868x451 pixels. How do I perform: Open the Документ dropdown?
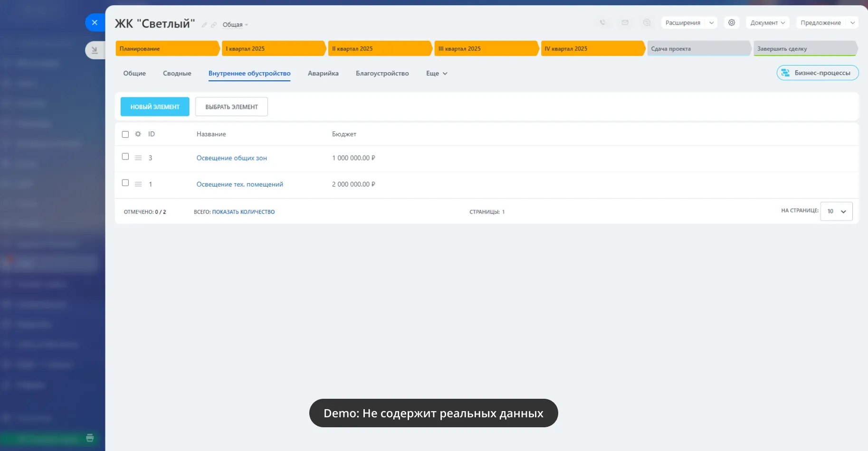[767, 23]
